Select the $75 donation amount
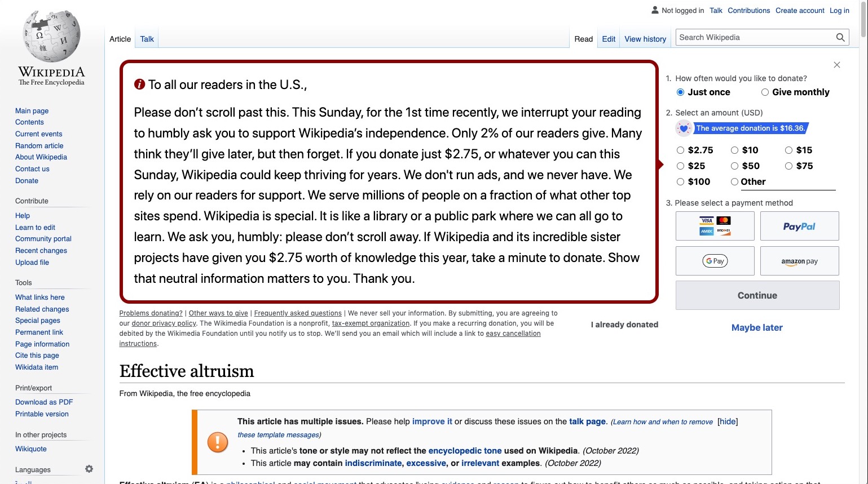 pos(788,166)
